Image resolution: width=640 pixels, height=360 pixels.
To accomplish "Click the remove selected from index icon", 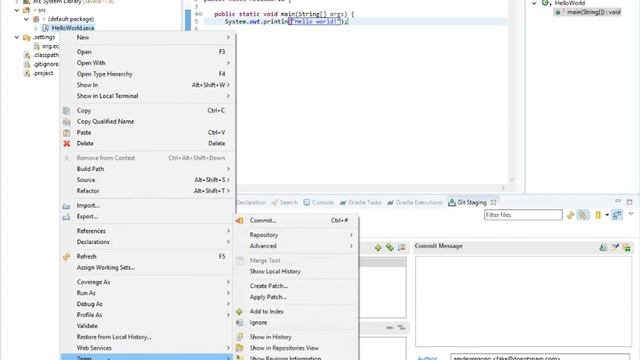I will [390, 328].
